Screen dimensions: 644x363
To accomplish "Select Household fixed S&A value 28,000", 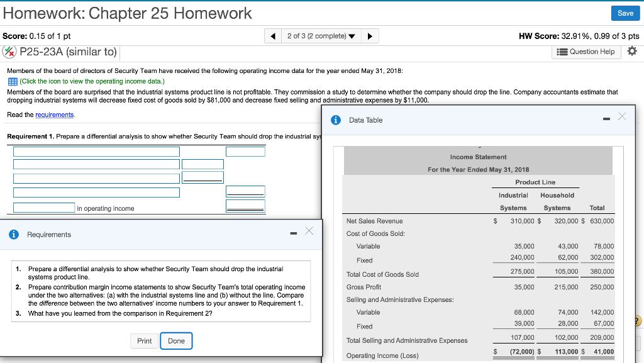I will pyautogui.click(x=568, y=323).
